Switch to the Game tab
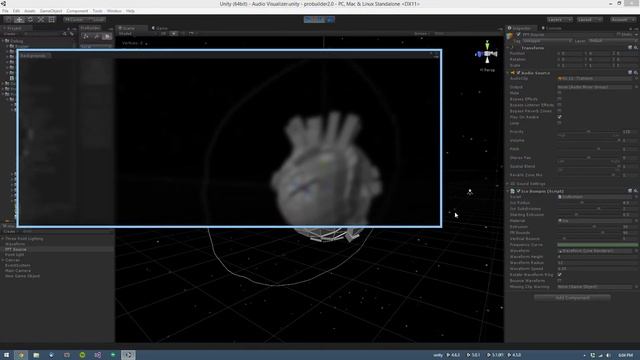Screen dimensions: 640x360 pos(160,28)
